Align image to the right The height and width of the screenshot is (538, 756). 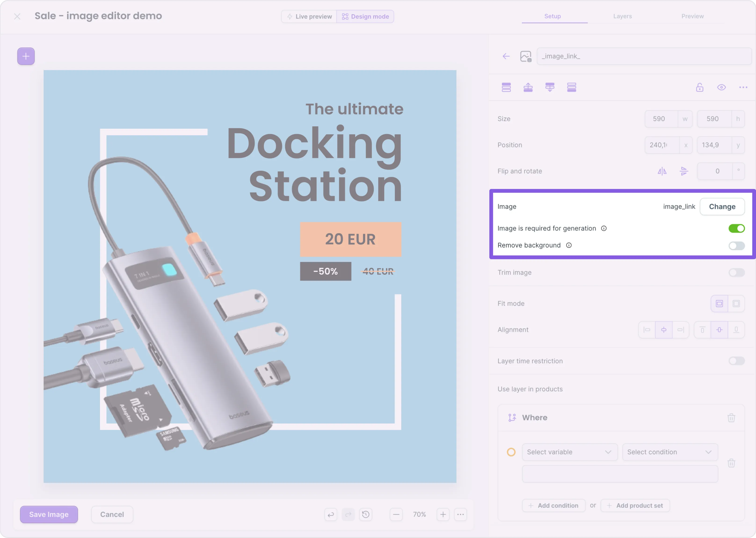(680, 330)
